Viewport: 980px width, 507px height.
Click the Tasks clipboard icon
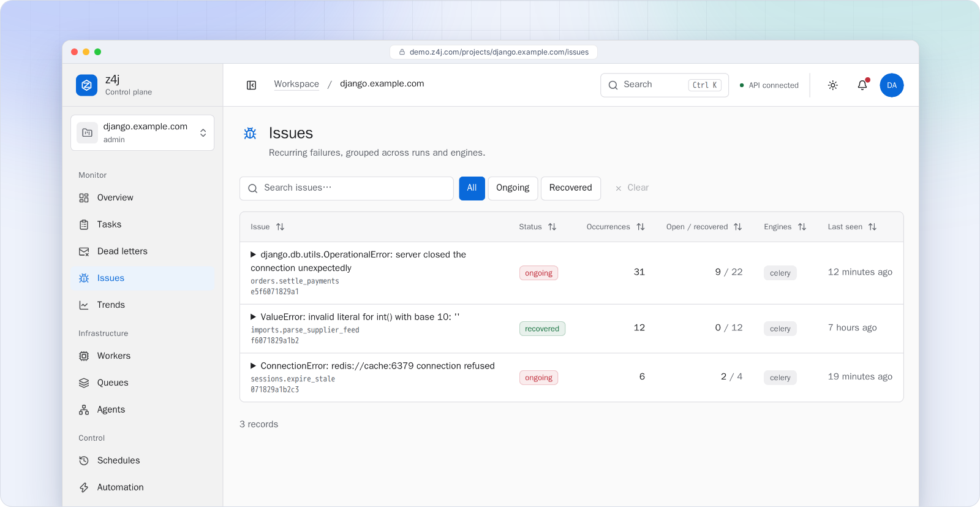point(84,225)
